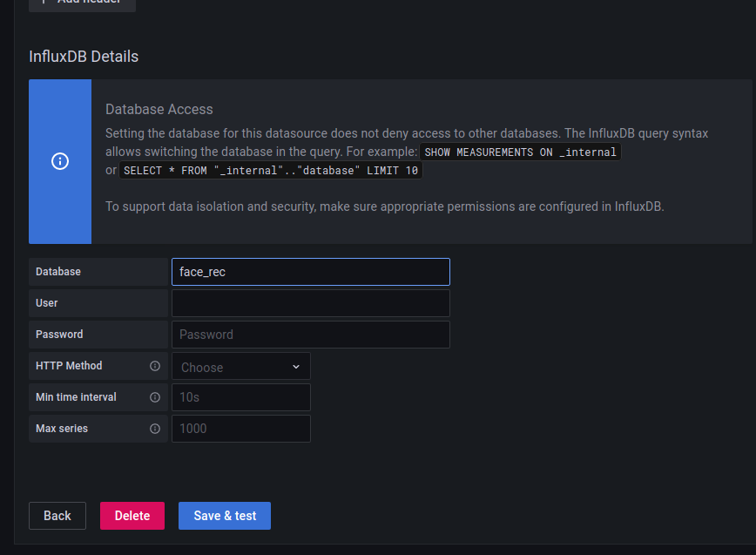The height and width of the screenshot is (555, 756).
Task: Click the Max series input field
Action: click(x=241, y=429)
